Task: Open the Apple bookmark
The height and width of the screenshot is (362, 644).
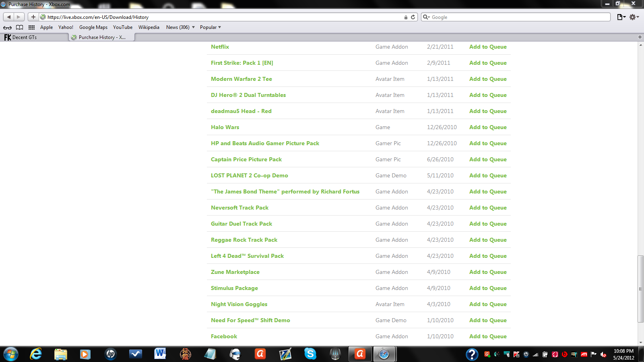Action: click(46, 27)
